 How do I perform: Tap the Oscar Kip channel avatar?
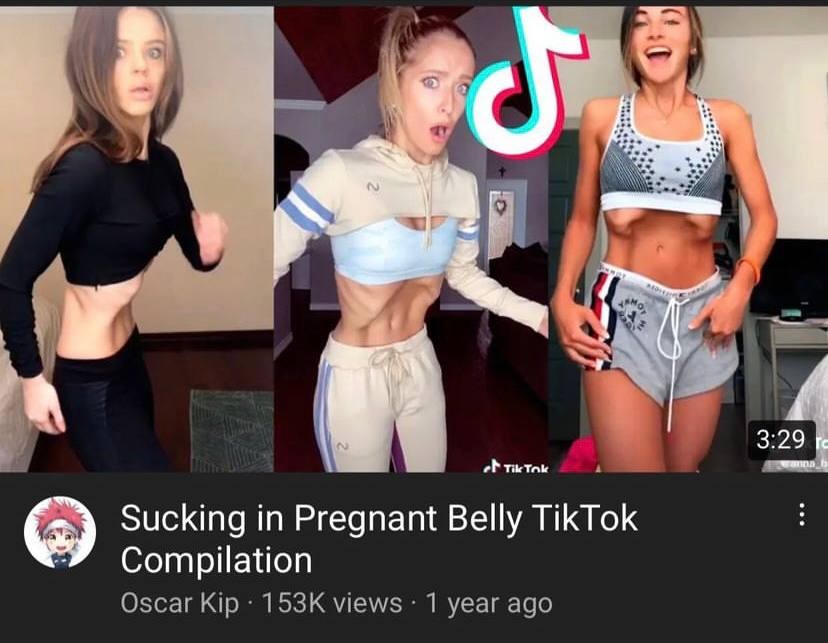[x=60, y=532]
